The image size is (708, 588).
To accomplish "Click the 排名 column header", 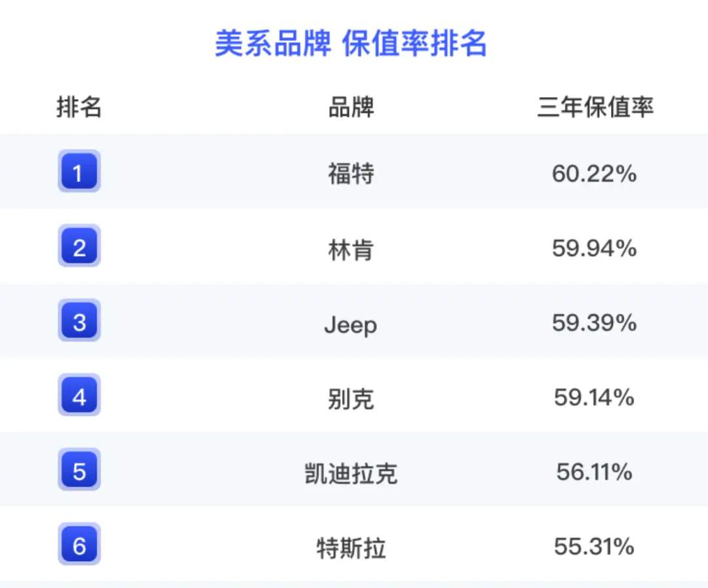I will click(x=79, y=108).
